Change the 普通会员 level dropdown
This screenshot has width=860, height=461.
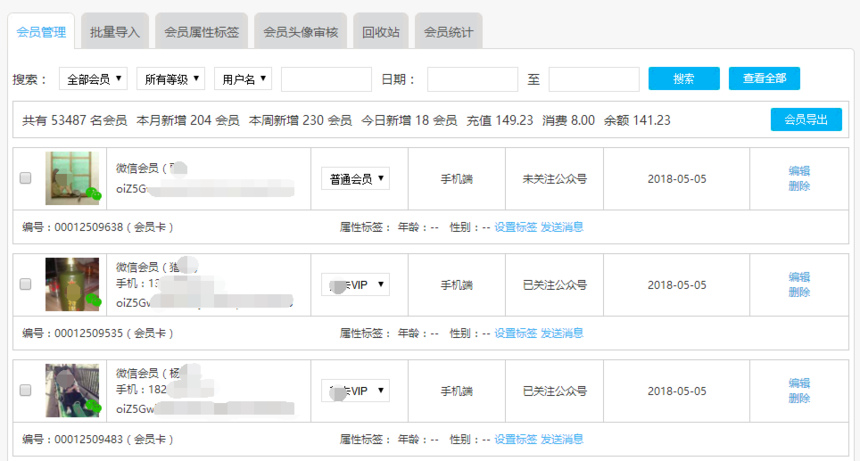355,179
